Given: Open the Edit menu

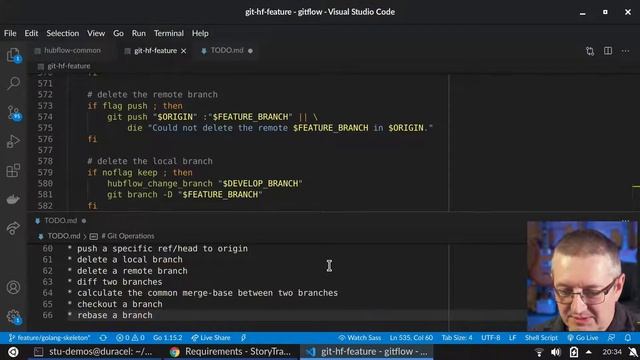Looking at the screenshot, I should pos(31,33).
